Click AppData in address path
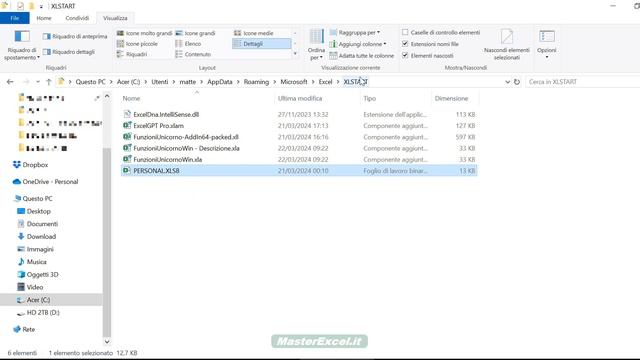The width and height of the screenshot is (640, 360). (x=220, y=82)
